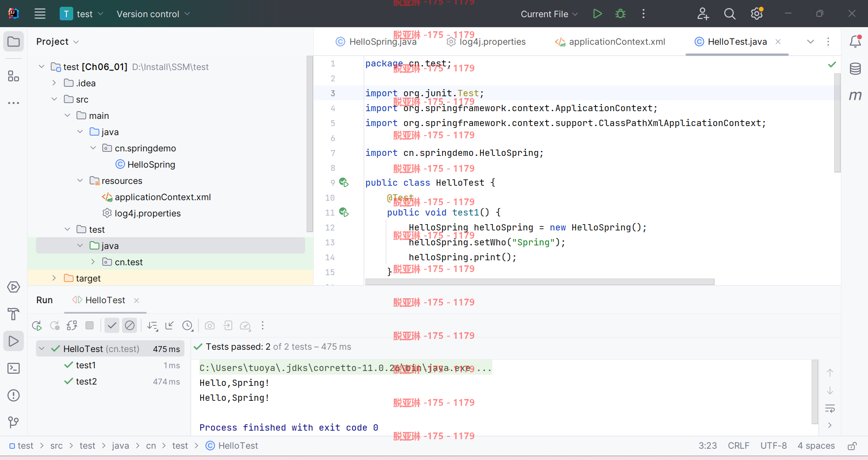Open IDE settings gear
Viewport: 868px width, 460px height.
coord(757,14)
